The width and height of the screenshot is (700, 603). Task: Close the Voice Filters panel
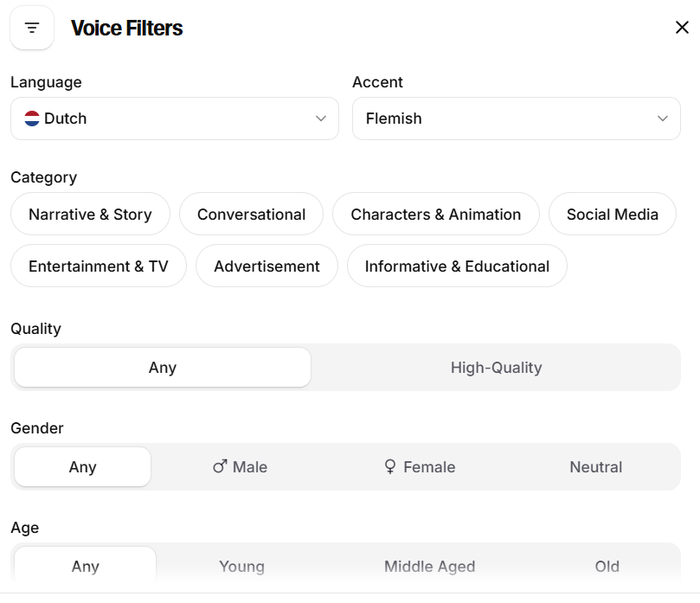682,28
